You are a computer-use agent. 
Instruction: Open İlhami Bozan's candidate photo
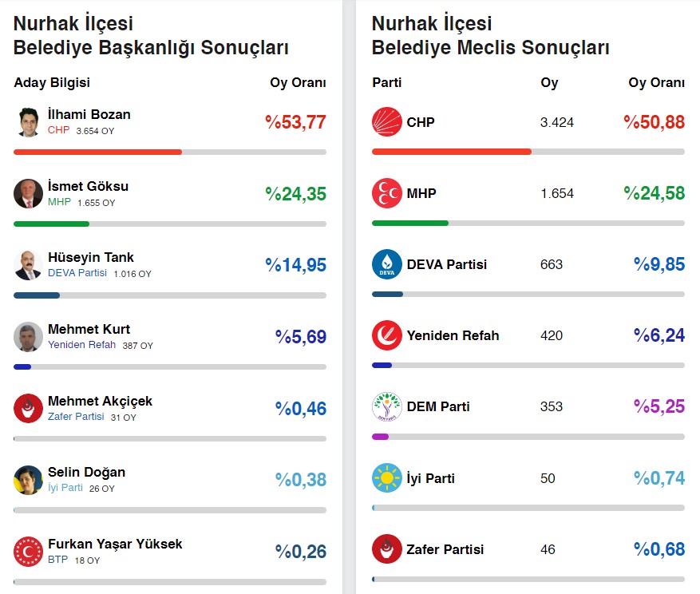28,122
